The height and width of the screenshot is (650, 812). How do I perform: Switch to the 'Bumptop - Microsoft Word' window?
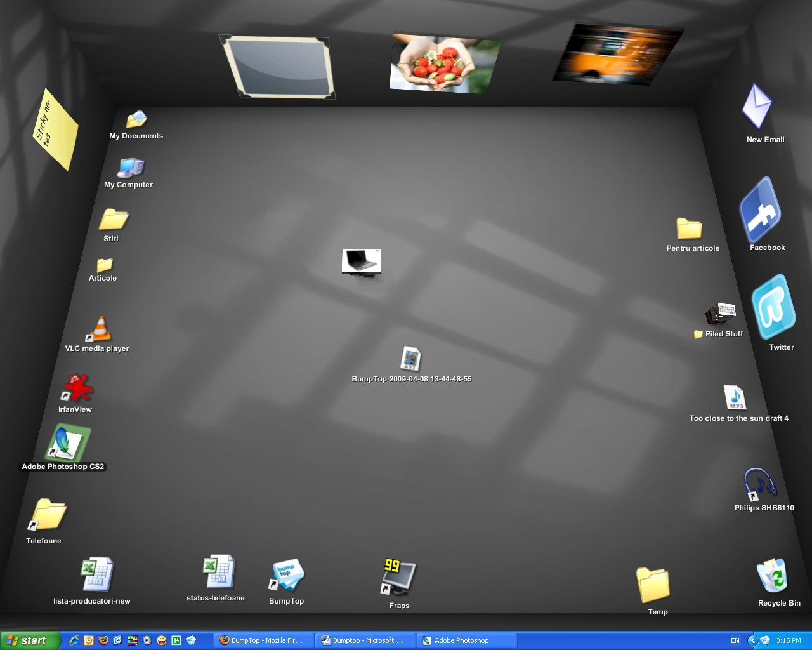[365, 640]
